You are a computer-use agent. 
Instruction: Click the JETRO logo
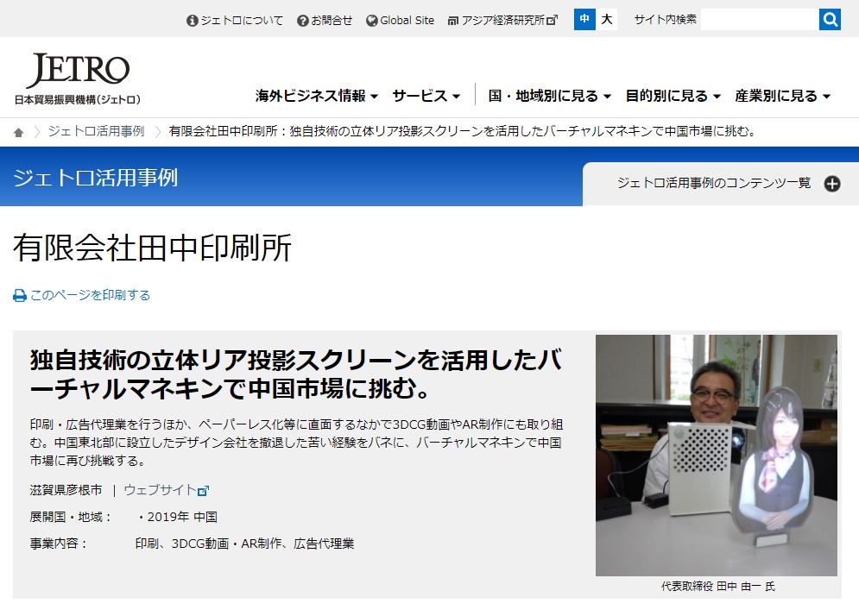(78, 79)
